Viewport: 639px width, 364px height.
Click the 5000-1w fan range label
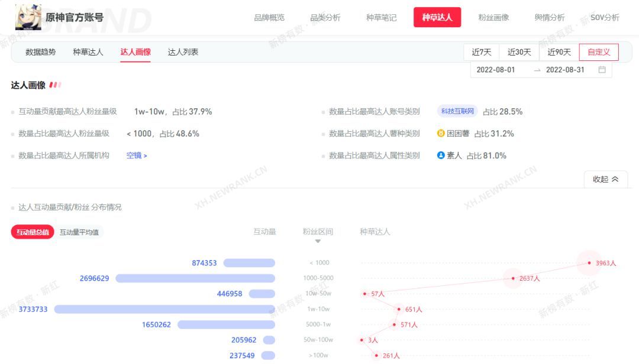coord(318,324)
